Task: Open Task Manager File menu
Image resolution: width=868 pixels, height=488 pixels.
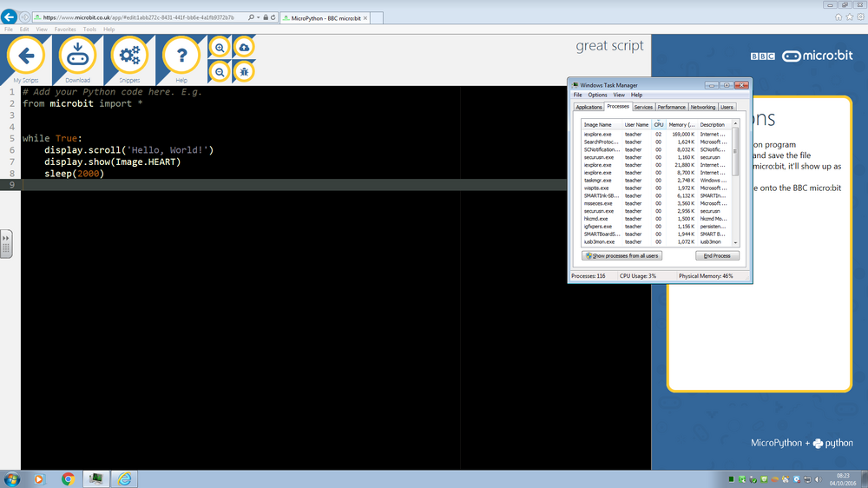Action: pos(577,96)
